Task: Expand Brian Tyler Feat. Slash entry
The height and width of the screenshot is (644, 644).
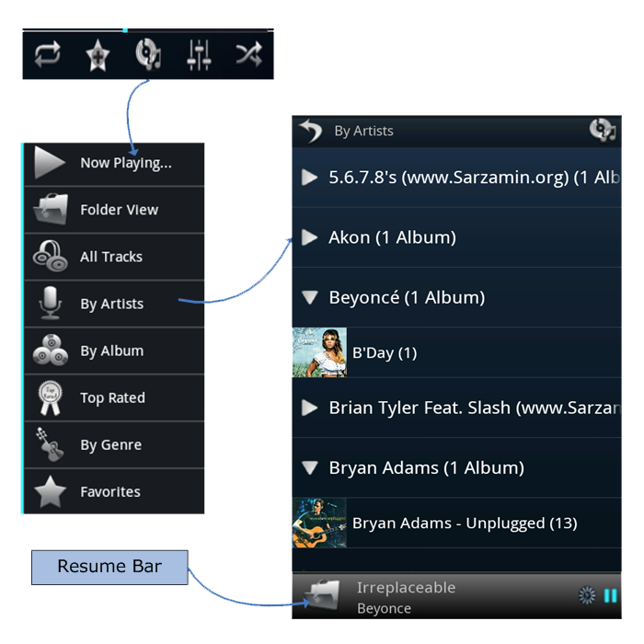Action: [456, 408]
